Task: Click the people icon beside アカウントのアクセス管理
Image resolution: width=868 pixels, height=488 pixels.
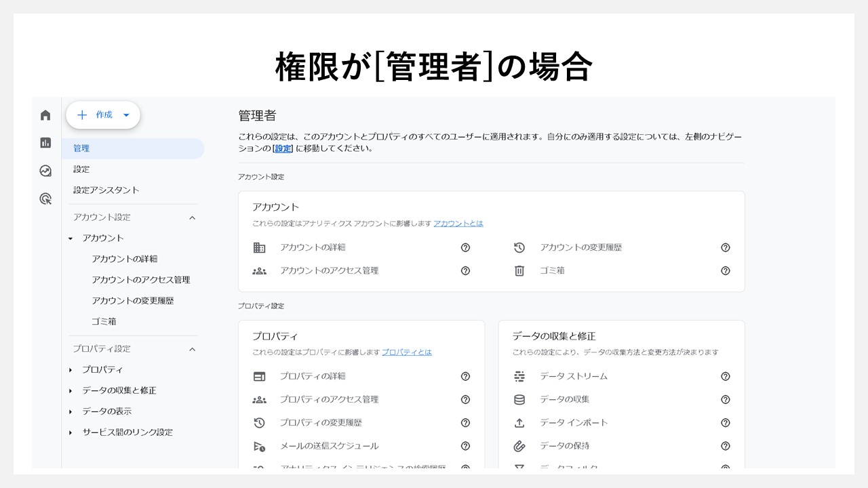Action: pos(258,270)
